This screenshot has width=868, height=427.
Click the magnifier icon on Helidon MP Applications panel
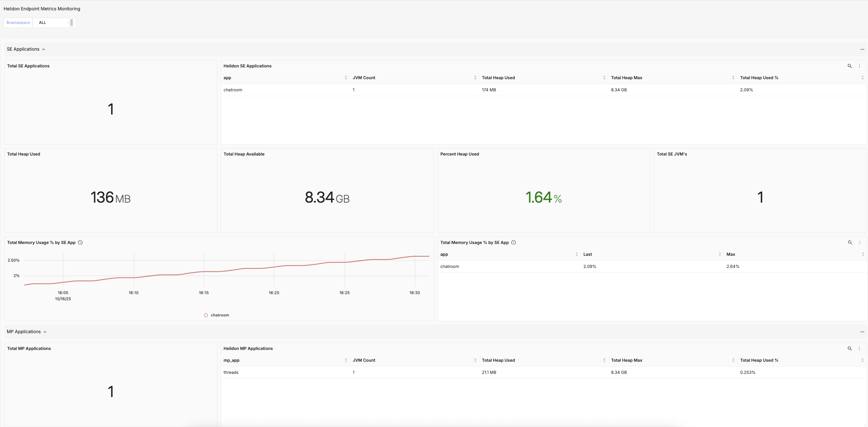pyautogui.click(x=850, y=349)
